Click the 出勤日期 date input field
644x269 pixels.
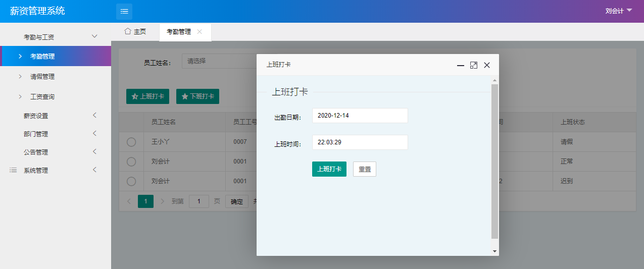[x=360, y=116]
